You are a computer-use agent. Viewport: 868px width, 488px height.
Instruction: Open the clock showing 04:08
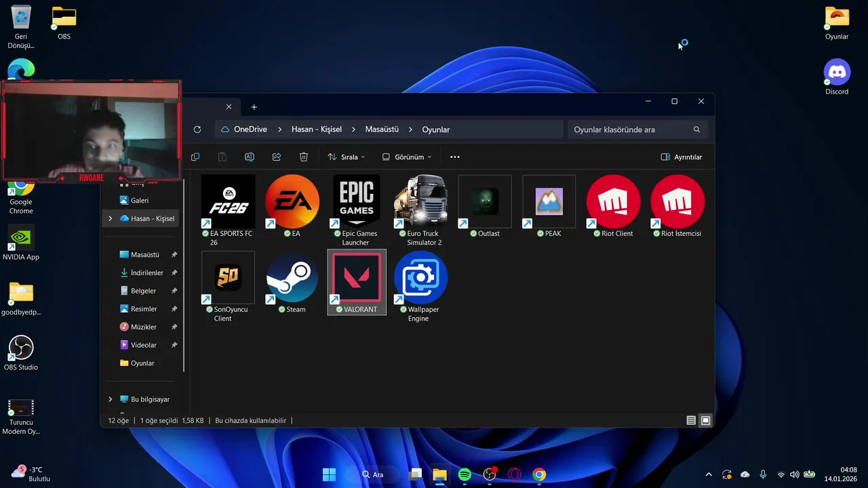[x=841, y=474]
